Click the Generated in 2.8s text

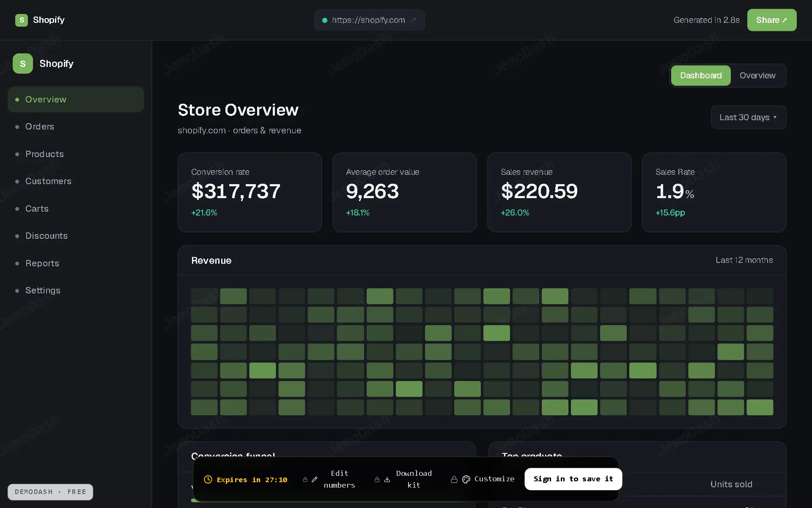coord(706,20)
